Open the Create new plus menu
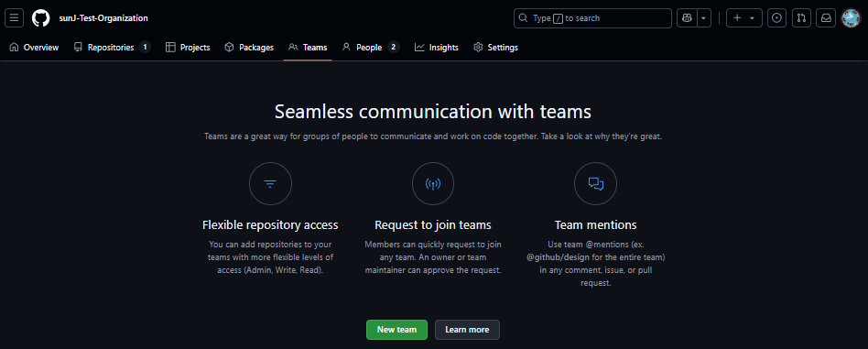The width and height of the screenshot is (868, 349). (744, 17)
